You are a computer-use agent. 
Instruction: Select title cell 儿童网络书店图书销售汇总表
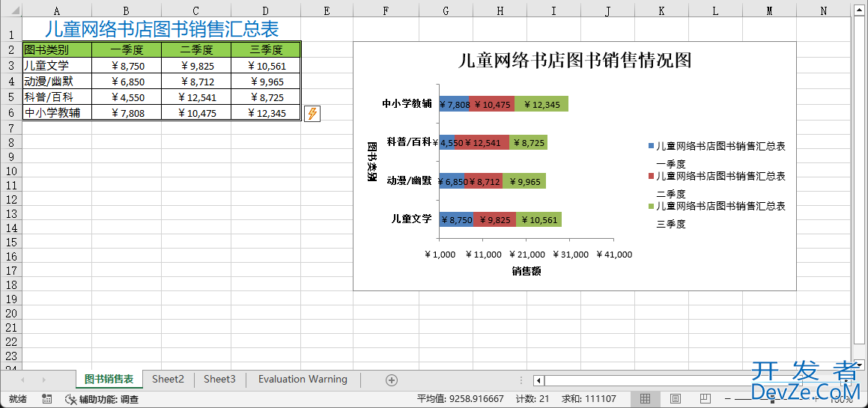[x=161, y=28]
